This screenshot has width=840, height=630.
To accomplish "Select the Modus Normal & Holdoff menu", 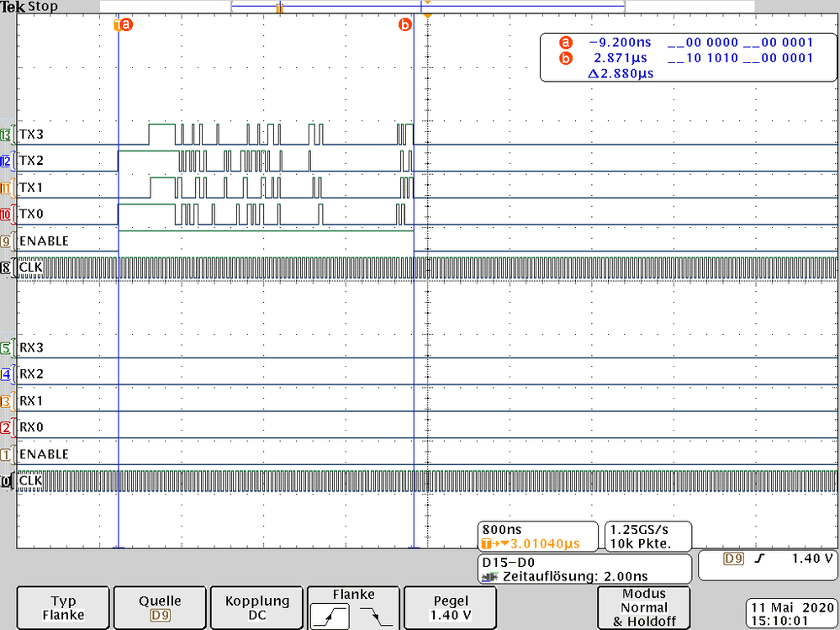I will (643, 607).
